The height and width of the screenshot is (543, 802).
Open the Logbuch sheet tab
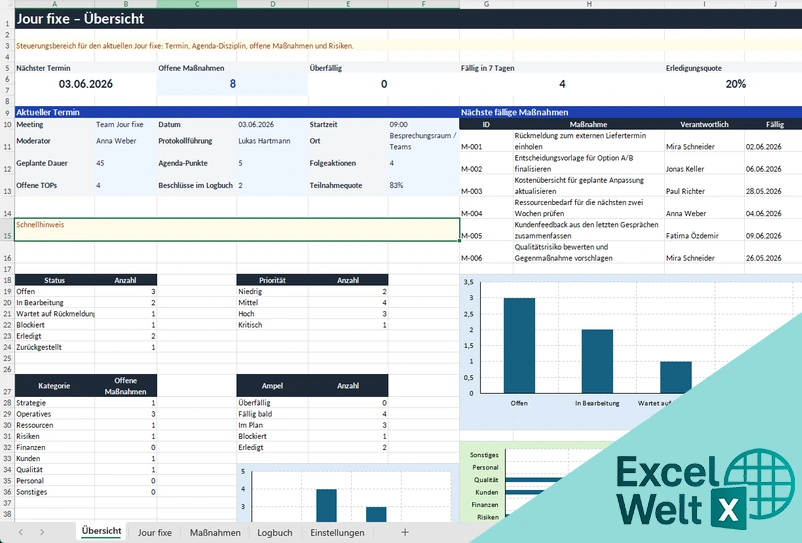click(275, 532)
